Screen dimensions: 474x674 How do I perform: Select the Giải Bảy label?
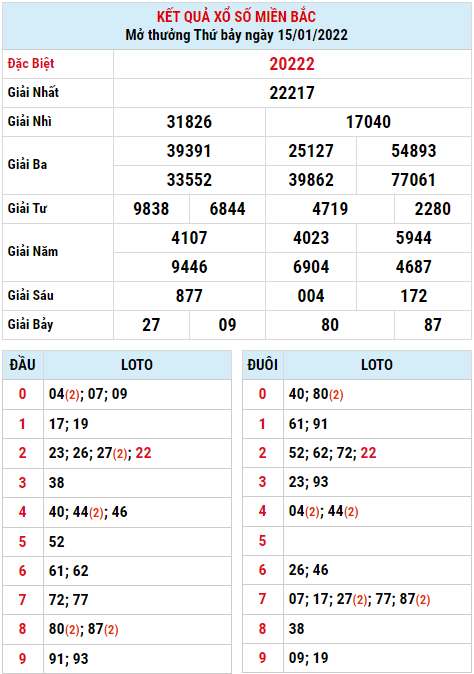click(30, 325)
